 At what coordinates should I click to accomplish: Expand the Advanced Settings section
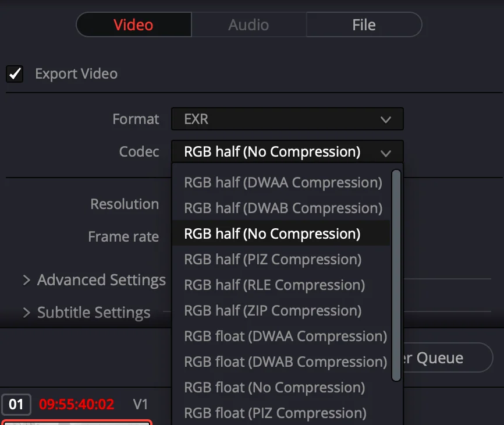pos(94,280)
